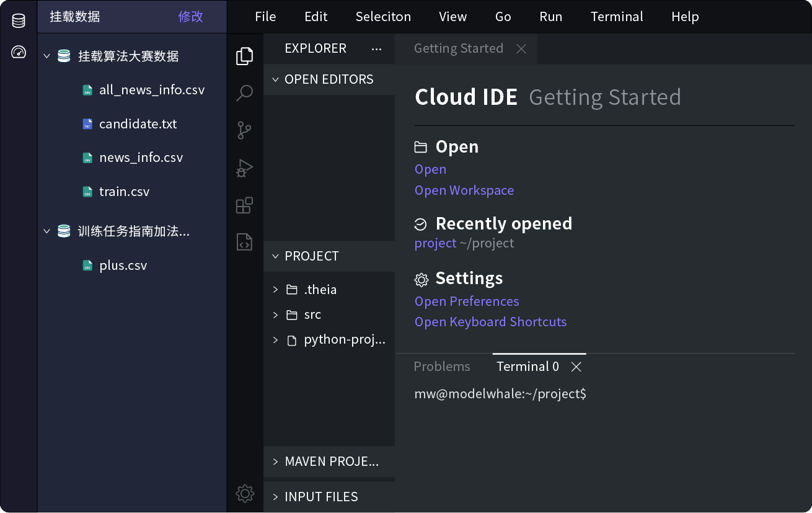The image size is (812, 513).
Task: Click the Open Workspace link
Action: pos(464,190)
